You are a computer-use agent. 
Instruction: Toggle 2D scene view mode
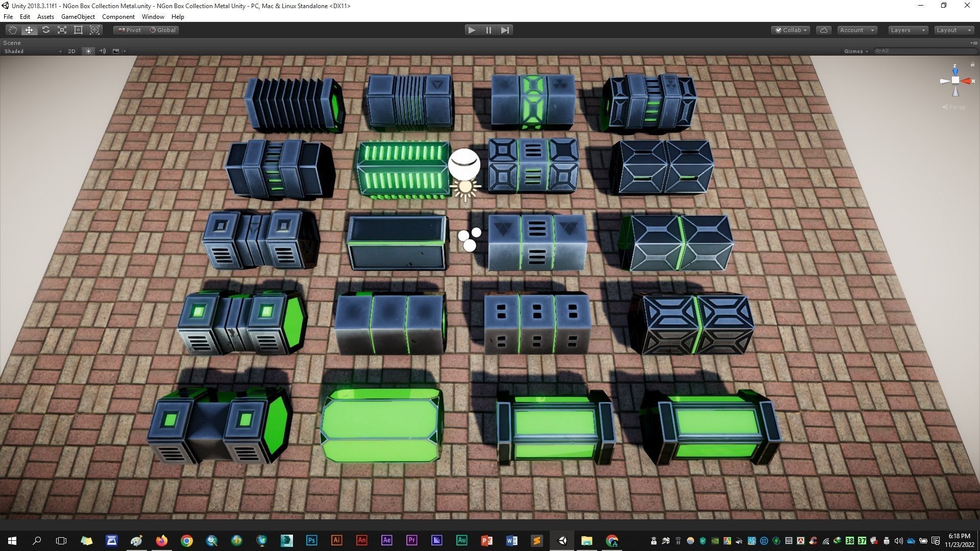(71, 51)
